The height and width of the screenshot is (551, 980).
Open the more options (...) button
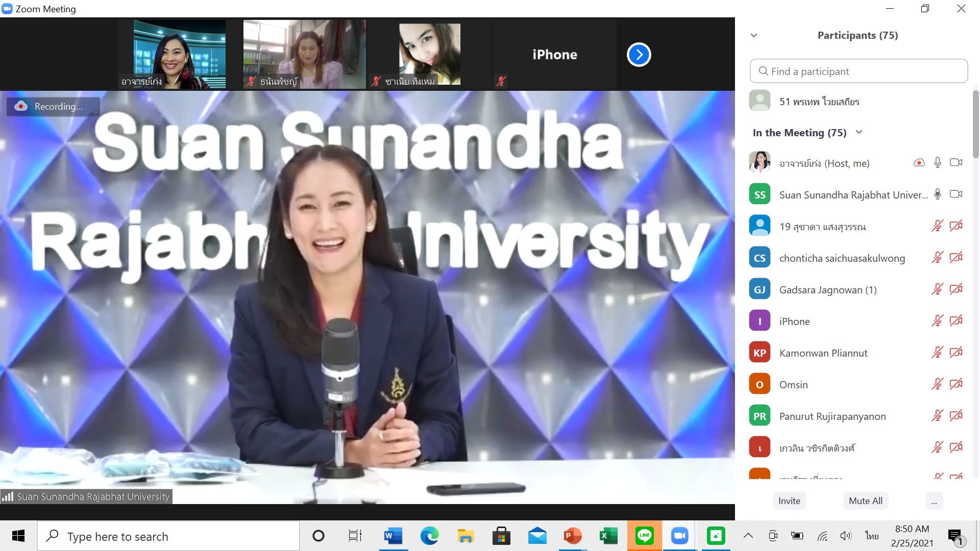click(934, 501)
